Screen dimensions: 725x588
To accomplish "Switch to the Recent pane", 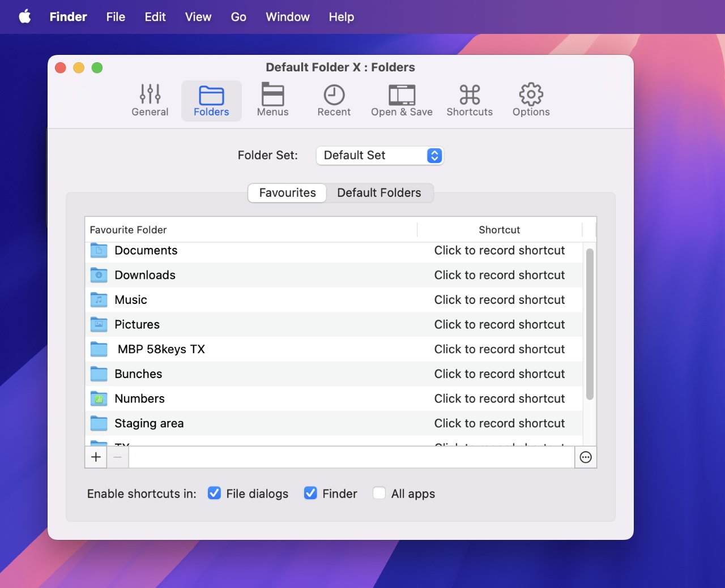I will click(334, 101).
